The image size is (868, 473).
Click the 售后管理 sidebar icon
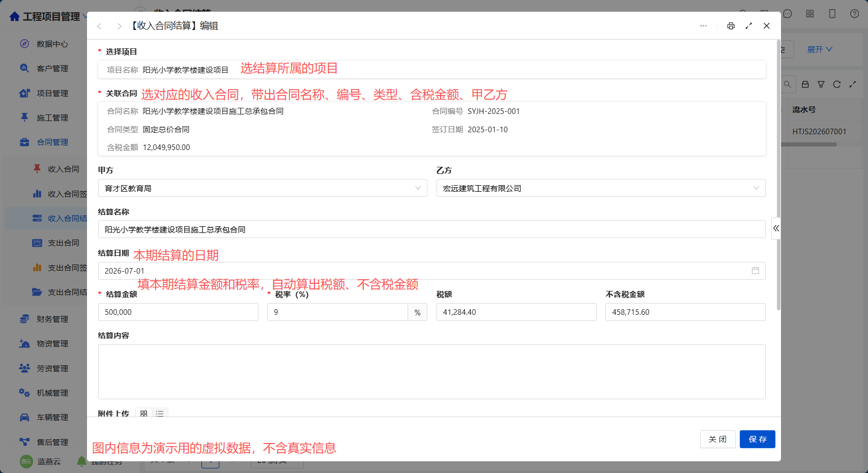point(24,441)
